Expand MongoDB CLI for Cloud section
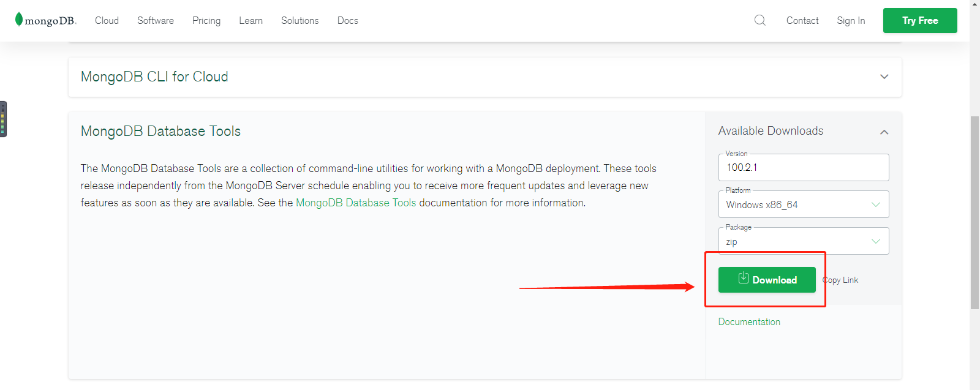This screenshot has width=980, height=390. click(884, 77)
